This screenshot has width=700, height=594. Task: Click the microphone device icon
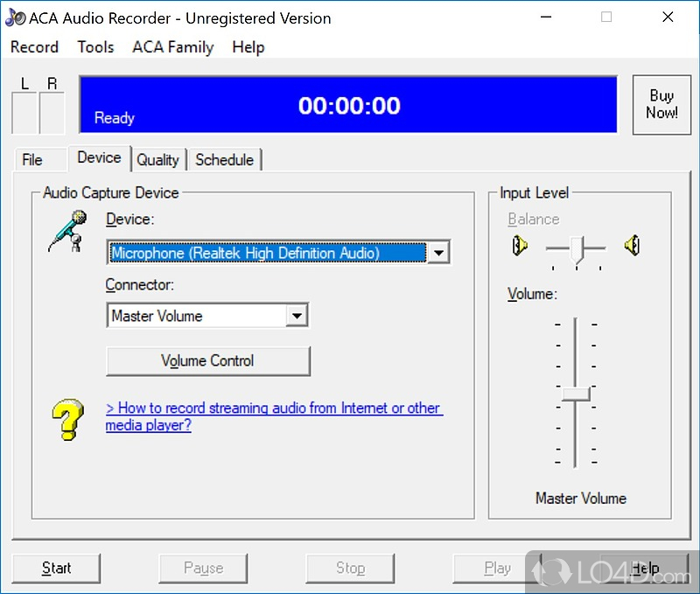click(x=67, y=231)
